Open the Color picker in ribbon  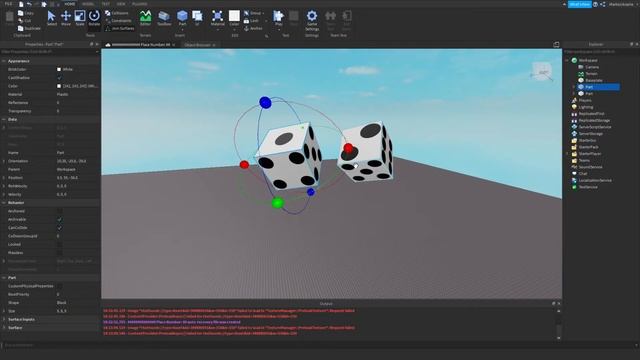[x=234, y=18]
